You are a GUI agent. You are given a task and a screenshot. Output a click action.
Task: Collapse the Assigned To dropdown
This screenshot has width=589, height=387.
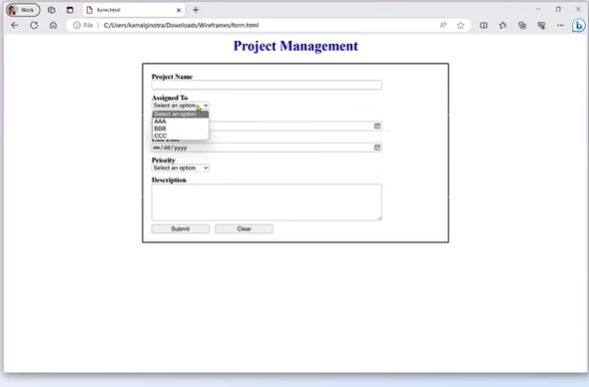coord(180,105)
